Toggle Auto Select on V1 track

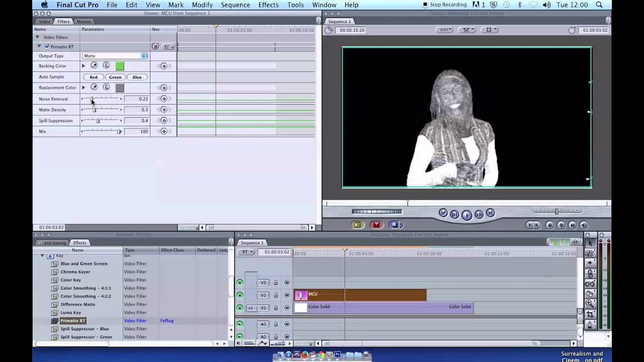coord(287,308)
